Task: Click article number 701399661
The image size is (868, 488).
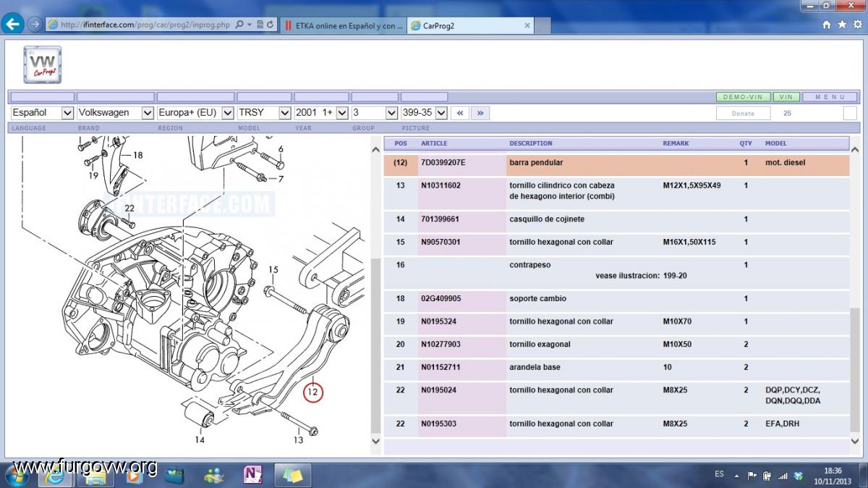Action: (x=440, y=219)
